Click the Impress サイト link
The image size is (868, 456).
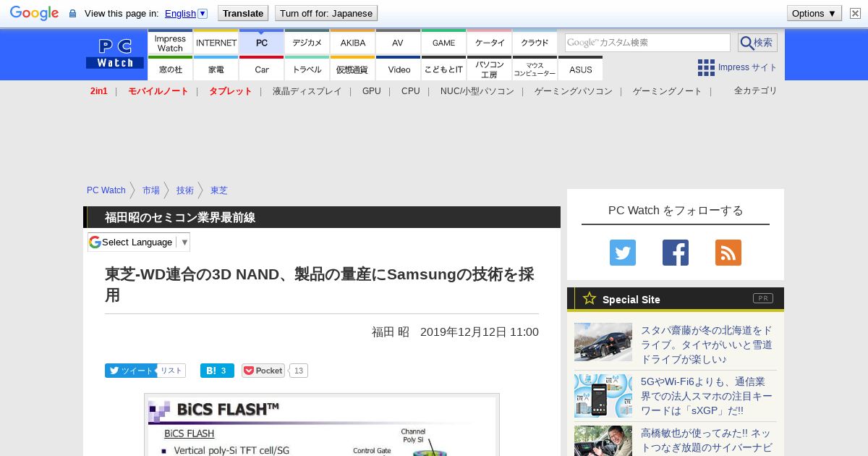(747, 67)
